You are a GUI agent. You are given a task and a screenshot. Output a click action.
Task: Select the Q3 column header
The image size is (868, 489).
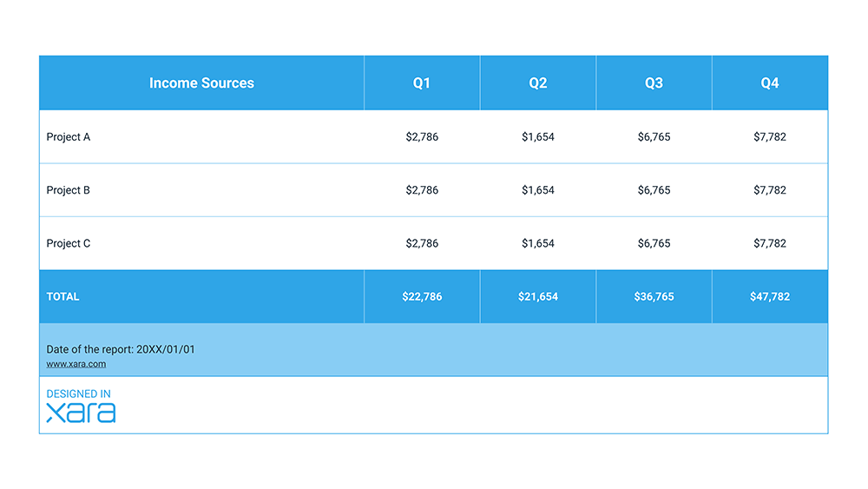654,83
